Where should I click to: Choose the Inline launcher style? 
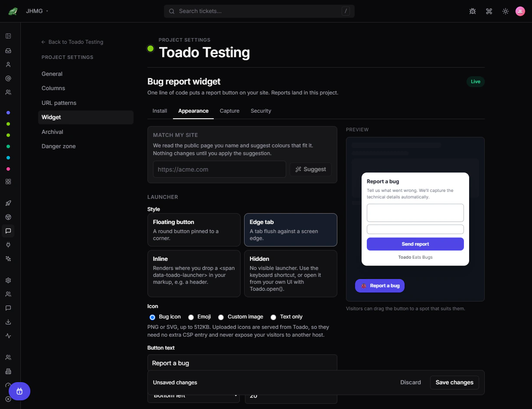[194, 273]
